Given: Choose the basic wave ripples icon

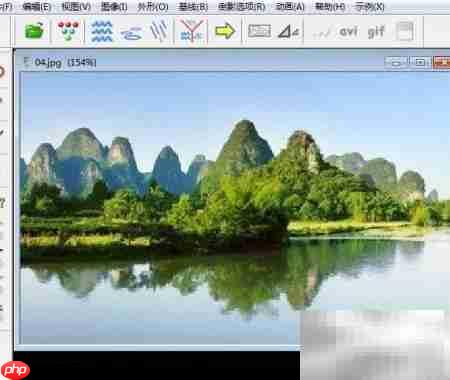Looking at the screenshot, I should tap(102, 31).
